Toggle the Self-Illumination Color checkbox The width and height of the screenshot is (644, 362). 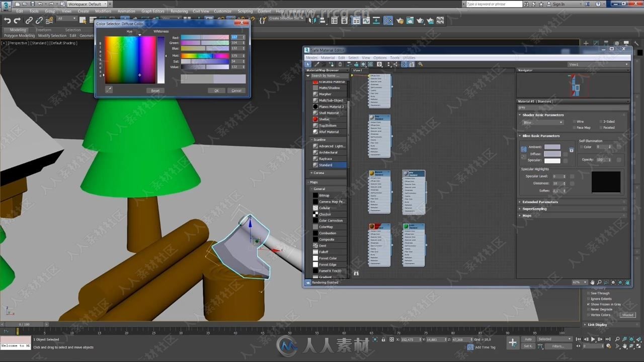[581, 147]
